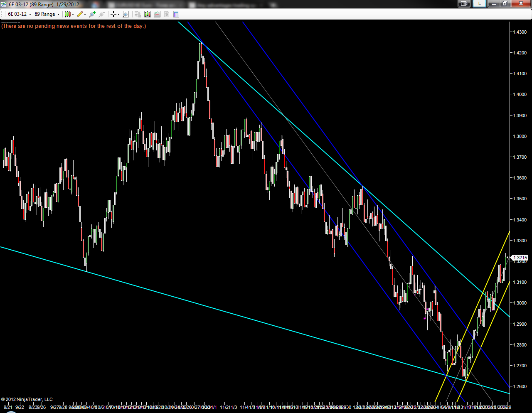Click the zoom frame magnifier icon
Image resolution: width=532 pixels, height=413 pixels.
click(126, 14)
